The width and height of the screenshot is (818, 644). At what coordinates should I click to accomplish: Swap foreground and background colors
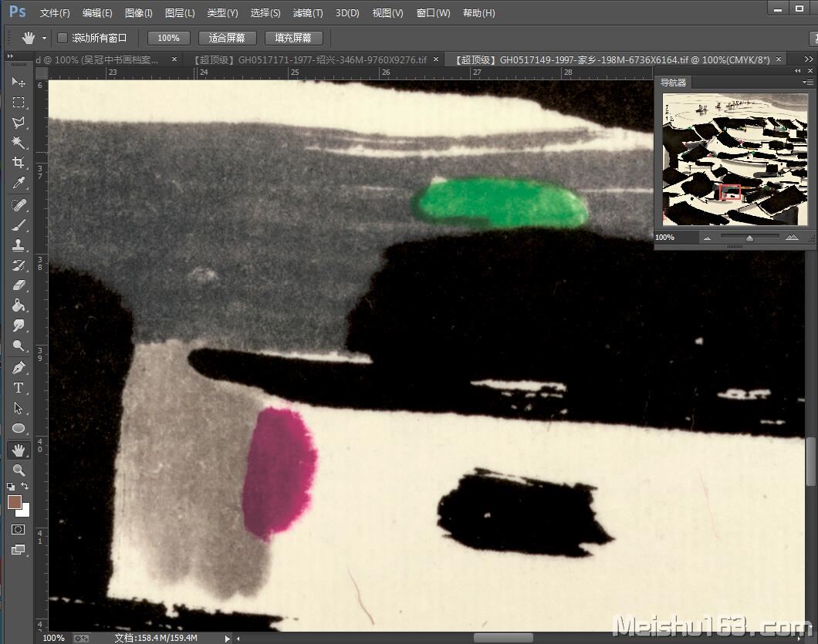coord(25,486)
